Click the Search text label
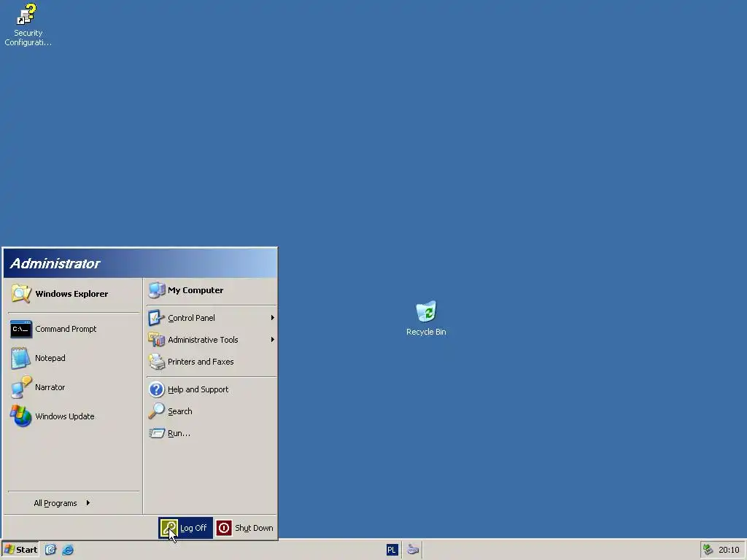 click(x=180, y=411)
